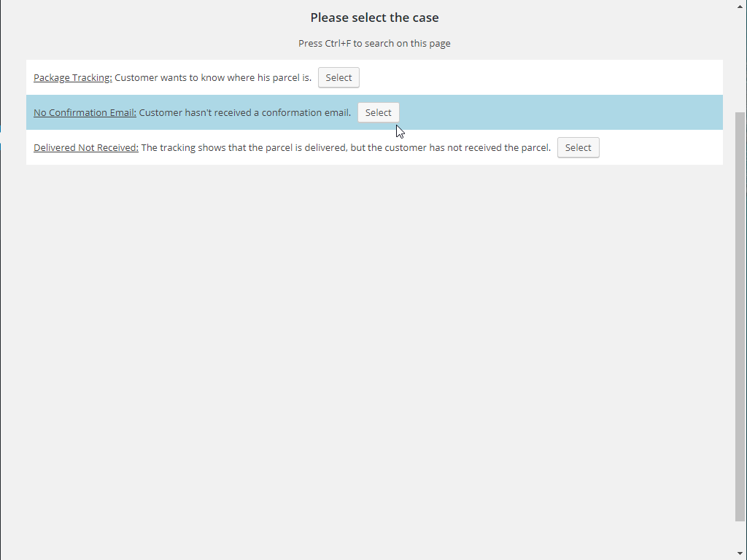The image size is (747, 560).
Task: Click the underlined Package Tracking label
Action: tap(72, 77)
